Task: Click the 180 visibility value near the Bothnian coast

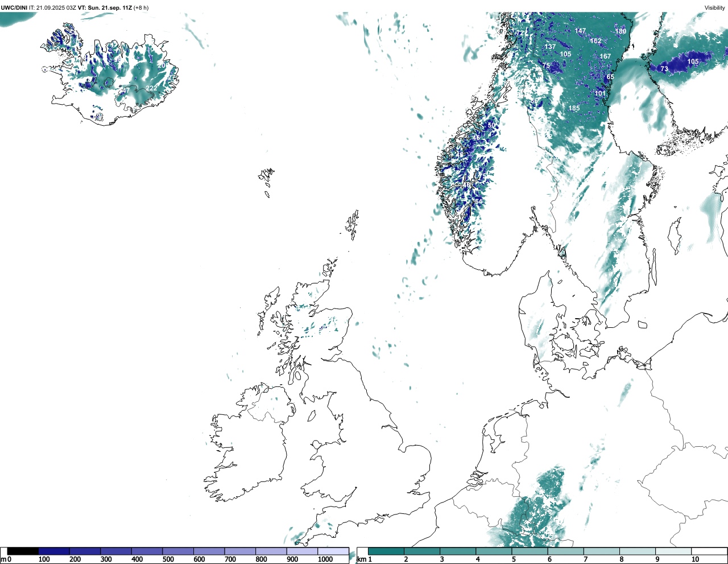Action: (621, 32)
